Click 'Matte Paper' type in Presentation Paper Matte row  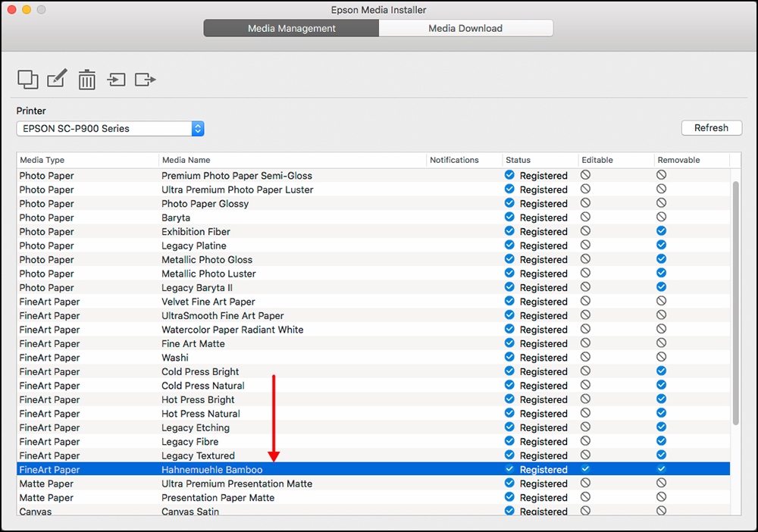46,498
